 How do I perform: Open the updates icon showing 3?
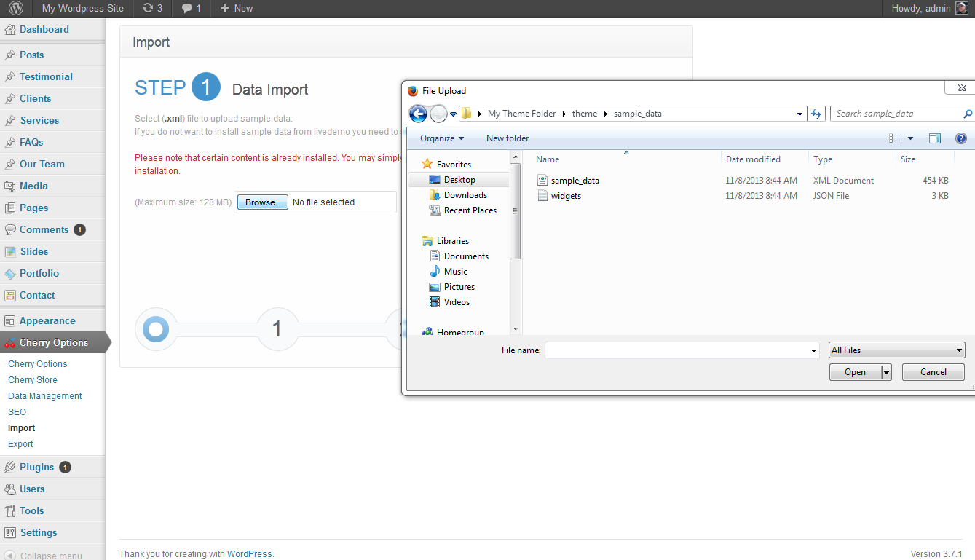pos(152,9)
